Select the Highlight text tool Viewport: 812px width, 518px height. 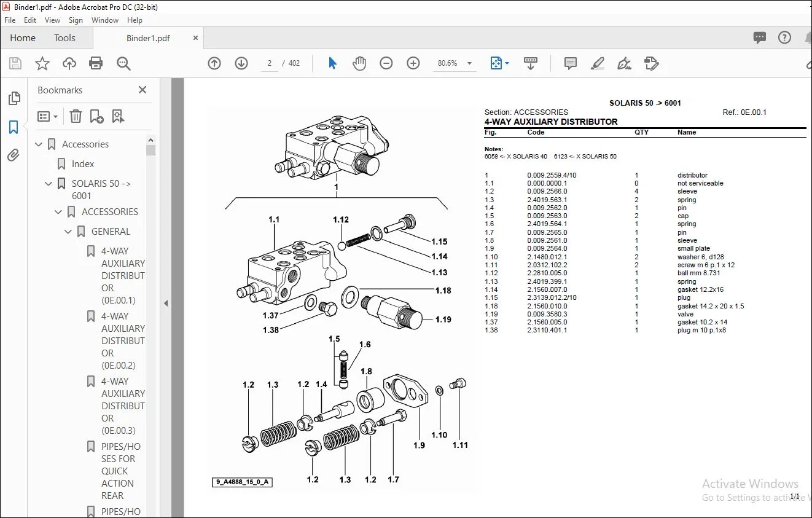click(598, 63)
